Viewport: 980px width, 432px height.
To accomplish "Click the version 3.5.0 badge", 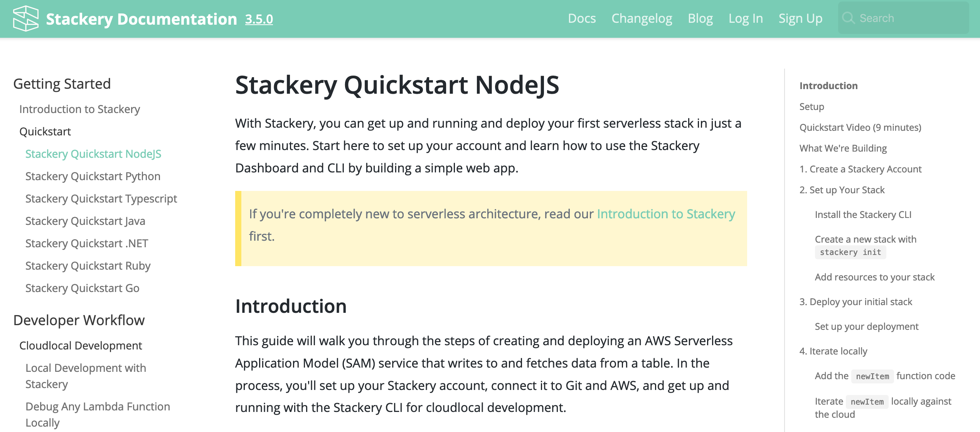I will coord(259,18).
